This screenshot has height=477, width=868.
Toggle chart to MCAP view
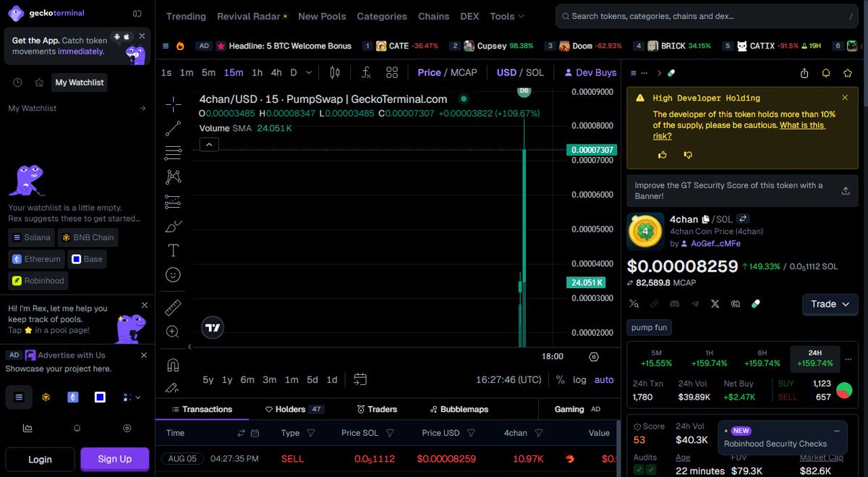tap(464, 72)
